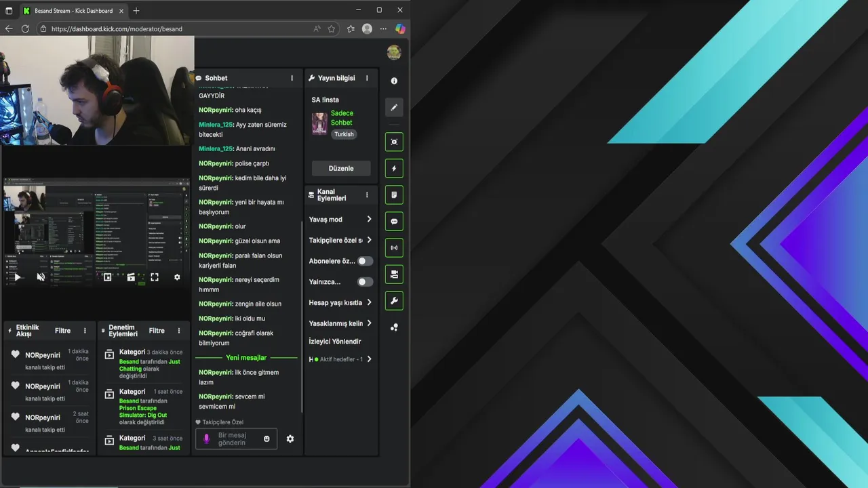This screenshot has width=868, height=488.
Task: Open stream preview settings gear
Action: 177,277
